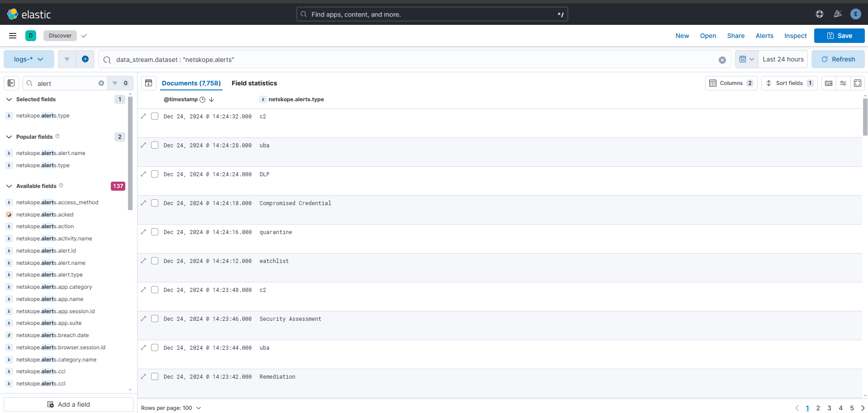Open the display settings sliders icon

click(x=843, y=83)
